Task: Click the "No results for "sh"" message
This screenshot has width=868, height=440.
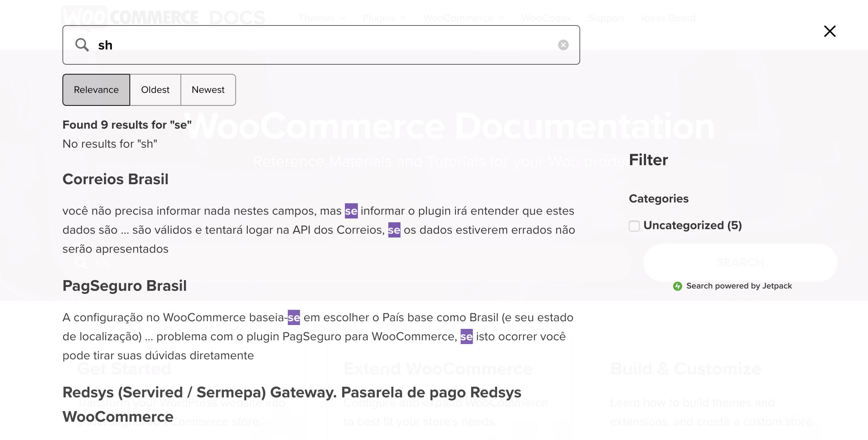Action: [110, 144]
